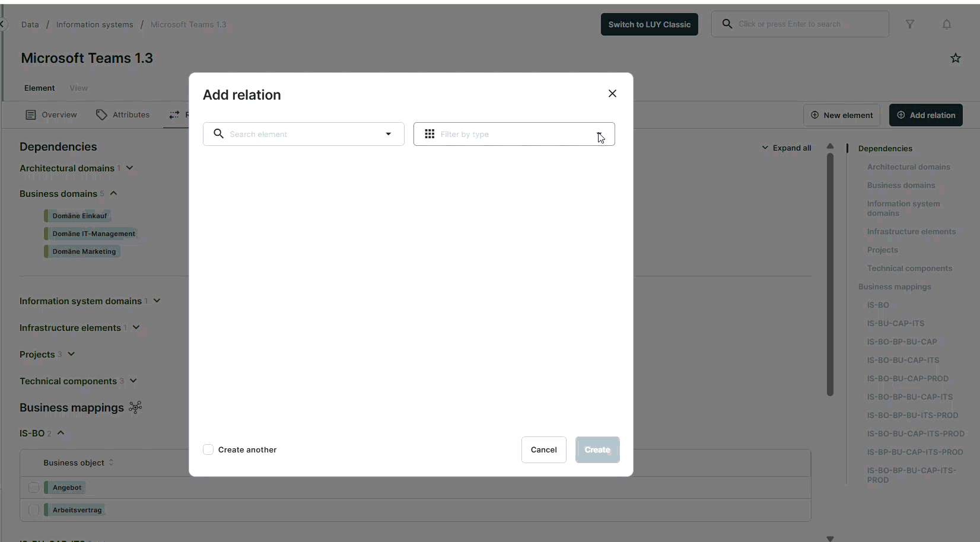The width and height of the screenshot is (980, 542).
Task: Click the global search field
Action: tap(800, 24)
